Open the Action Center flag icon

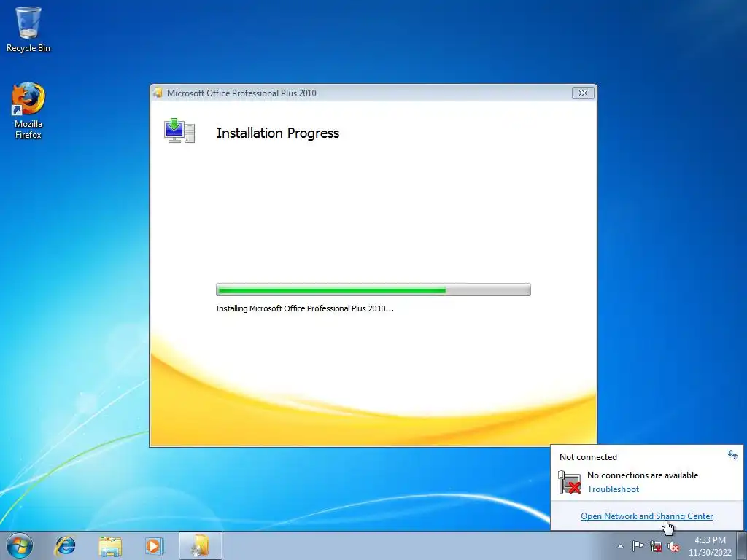tap(638, 546)
